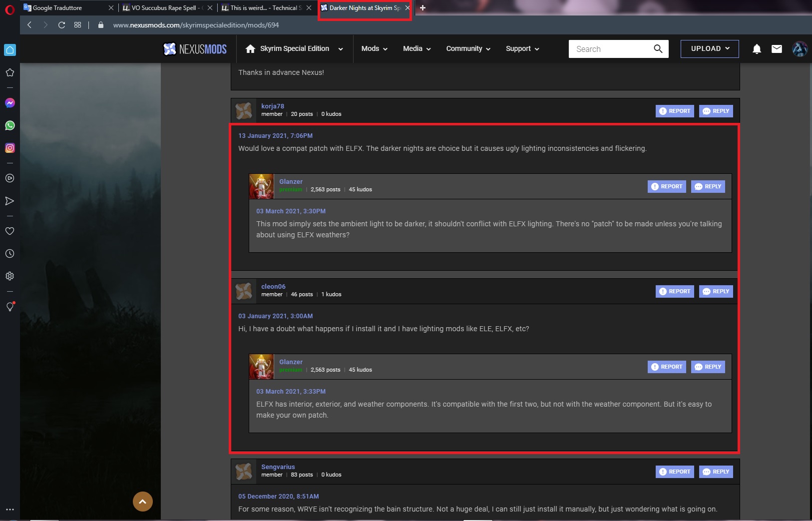Reply to cleon06's comment

pyautogui.click(x=716, y=291)
